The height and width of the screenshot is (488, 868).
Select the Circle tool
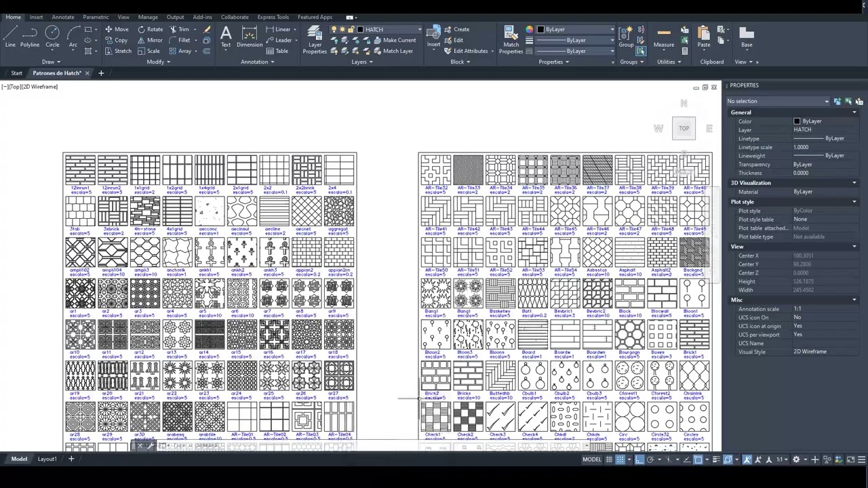[x=52, y=36]
